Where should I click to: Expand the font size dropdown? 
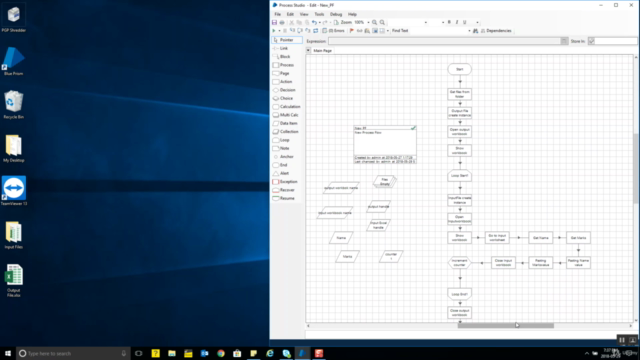point(443,22)
